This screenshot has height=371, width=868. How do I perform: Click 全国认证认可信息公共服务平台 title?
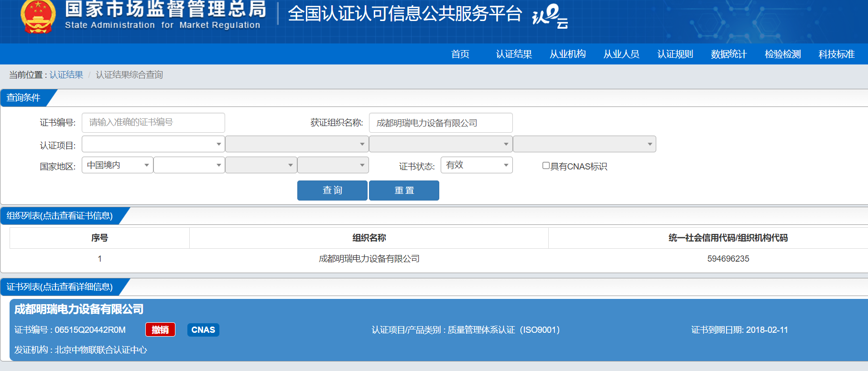[x=405, y=14]
